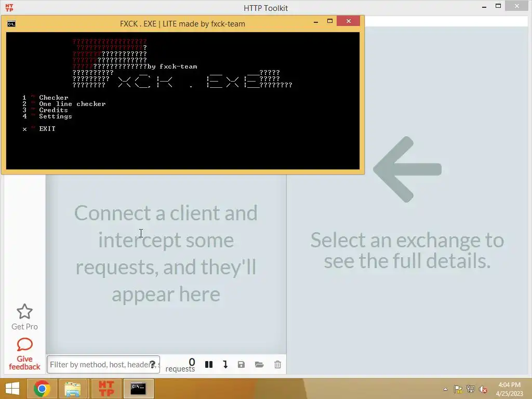Open the network tray icon
The width and height of the screenshot is (532, 399).
point(471,389)
